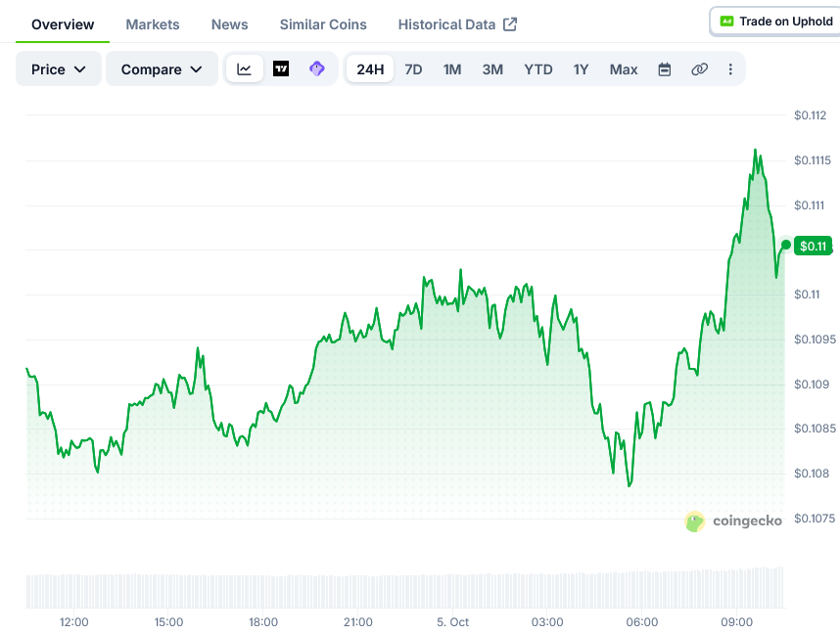Image resolution: width=840 pixels, height=635 pixels.
Task: Copy chart link via chain icon
Action: tap(699, 69)
